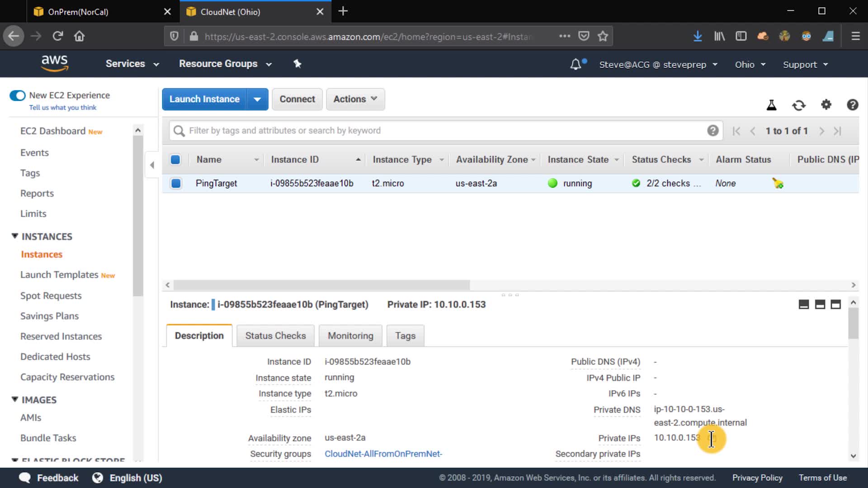This screenshot has width=868, height=488.
Task: Open the CloudNet-AllFromOnPremNet security group link
Action: pyautogui.click(x=383, y=454)
